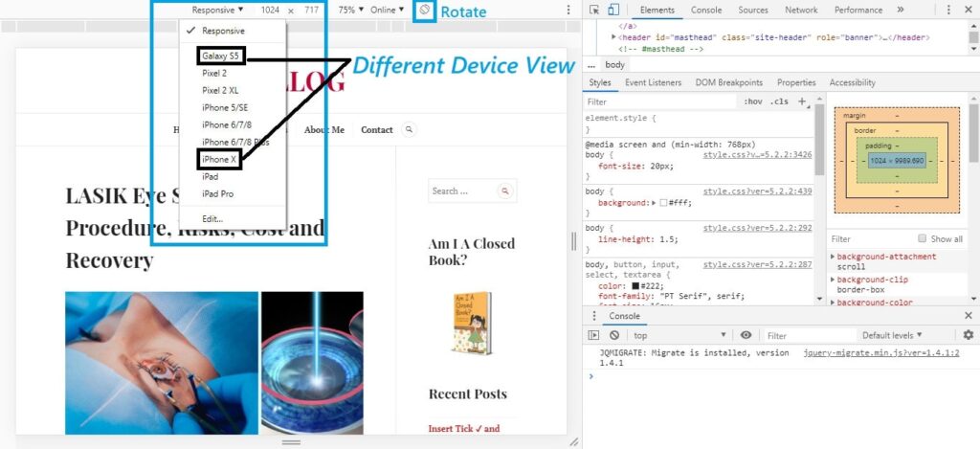Click the #fff background color swatch
Screen dimensions: 980x449
coord(663,203)
